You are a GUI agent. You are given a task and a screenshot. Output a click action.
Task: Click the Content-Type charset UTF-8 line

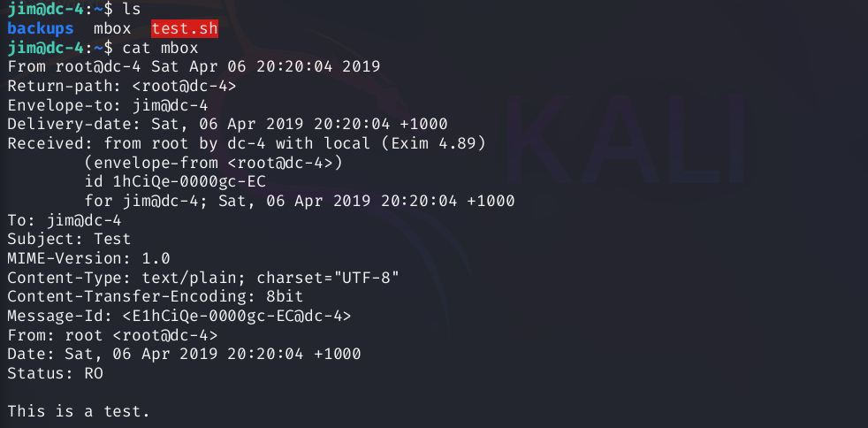[203, 278]
